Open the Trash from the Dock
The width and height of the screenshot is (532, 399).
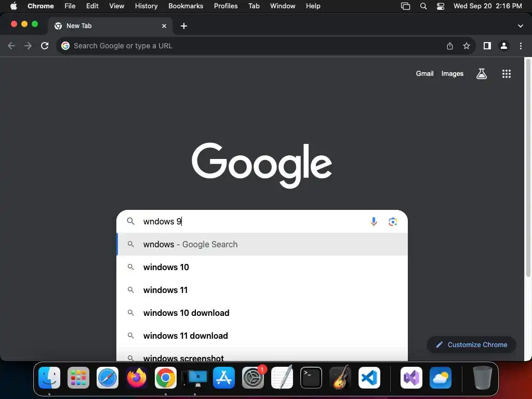[x=482, y=378]
